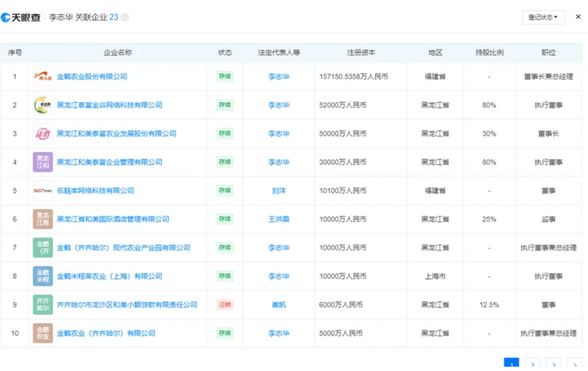Open 金鹤农业（齐齐哈尔）有限公司 link

[106, 333]
